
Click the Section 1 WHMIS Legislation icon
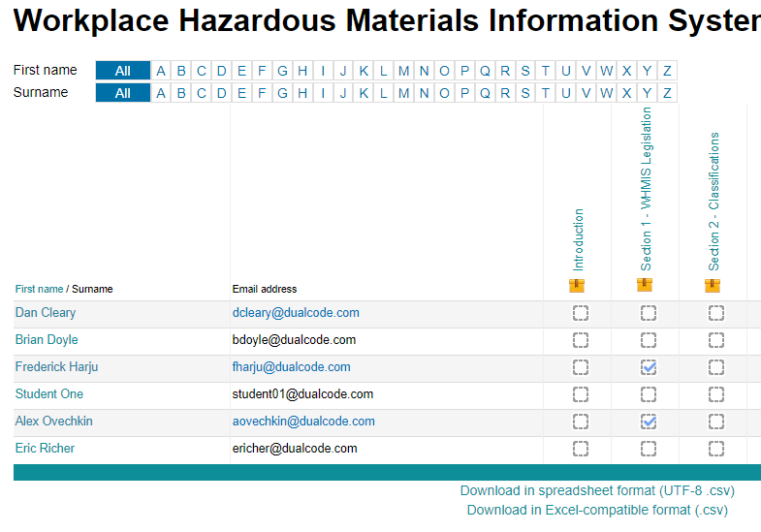tap(645, 285)
